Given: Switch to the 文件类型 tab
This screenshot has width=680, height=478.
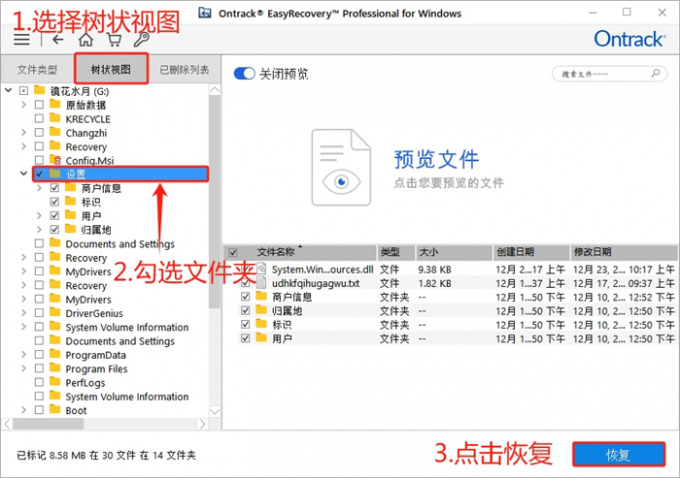Looking at the screenshot, I should pos(38,70).
